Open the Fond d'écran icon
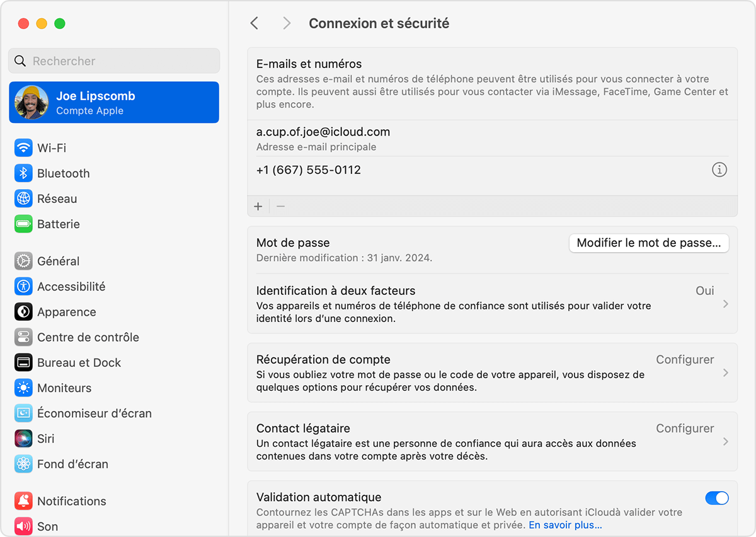 [x=23, y=464]
